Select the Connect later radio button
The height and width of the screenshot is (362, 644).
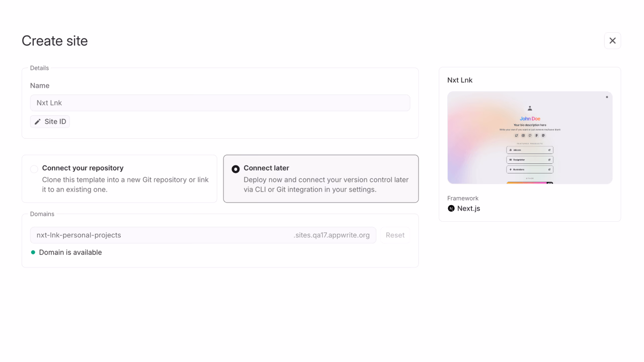point(235,169)
